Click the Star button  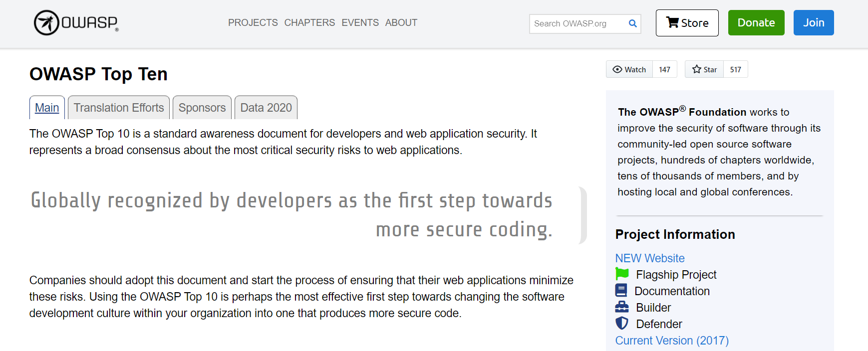(704, 69)
